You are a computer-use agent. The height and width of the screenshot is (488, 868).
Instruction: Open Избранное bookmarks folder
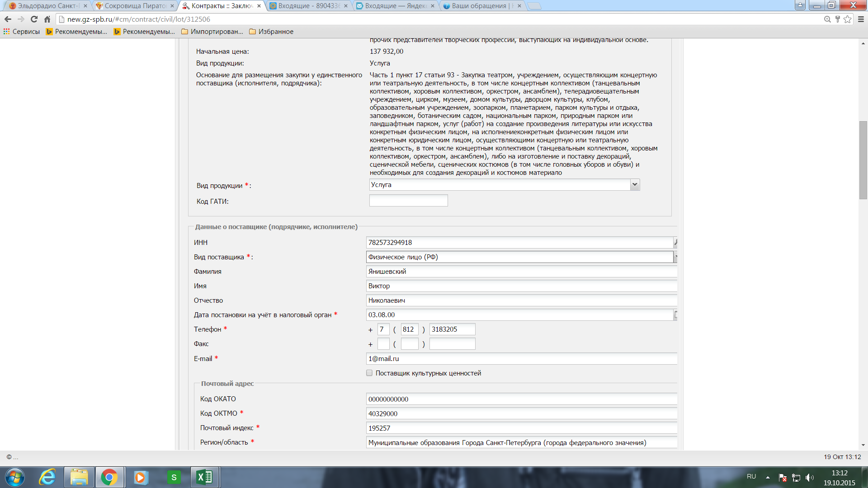271,32
